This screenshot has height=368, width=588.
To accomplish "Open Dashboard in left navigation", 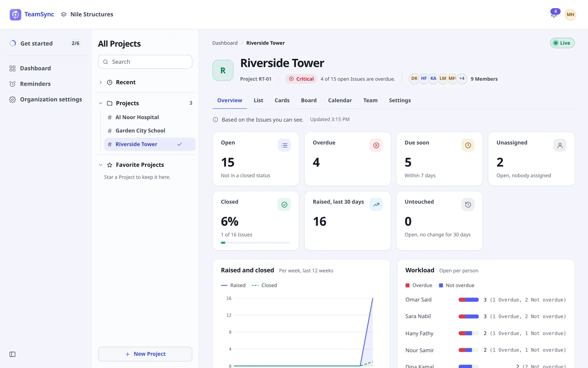I will 46,68.
